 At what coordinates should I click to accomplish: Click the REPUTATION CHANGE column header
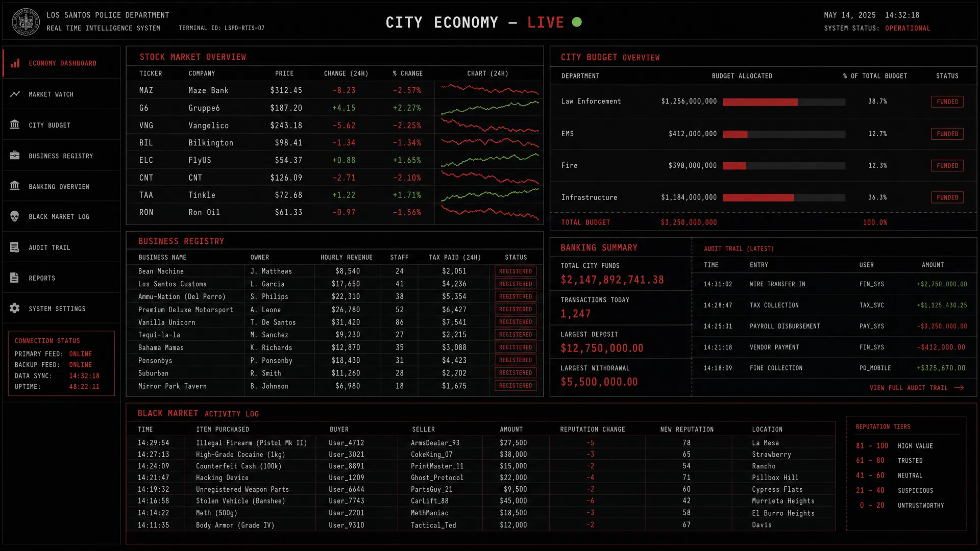(592, 429)
